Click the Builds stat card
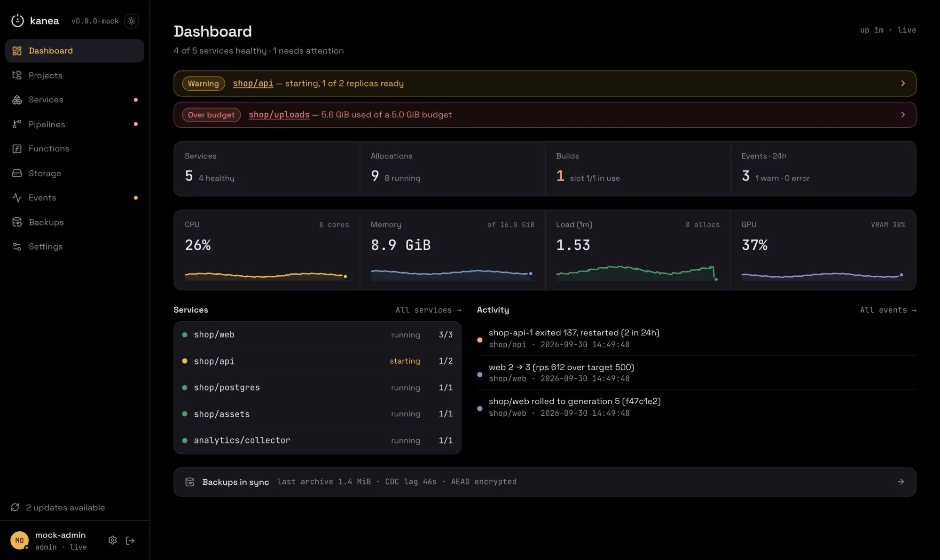The height and width of the screenshot is (560, 940). (638, 169)
